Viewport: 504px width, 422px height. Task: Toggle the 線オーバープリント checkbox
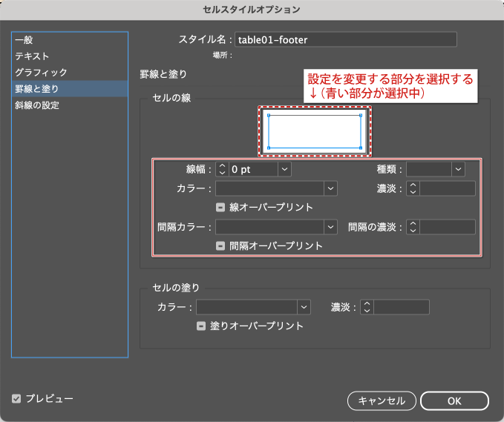(220, 208)
